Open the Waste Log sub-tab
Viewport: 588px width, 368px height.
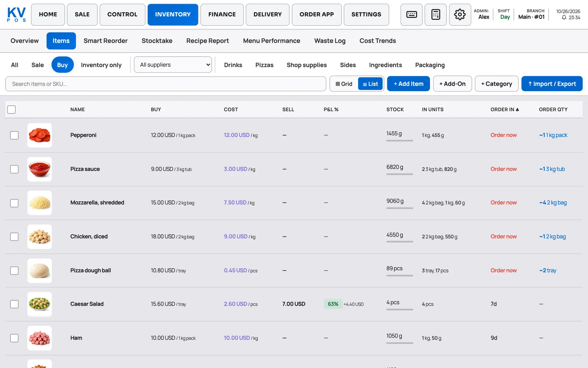coord(330,41)
